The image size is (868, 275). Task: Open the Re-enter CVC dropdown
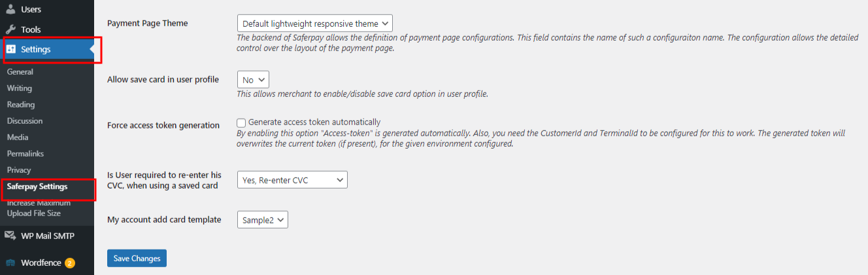click(292, 180)
